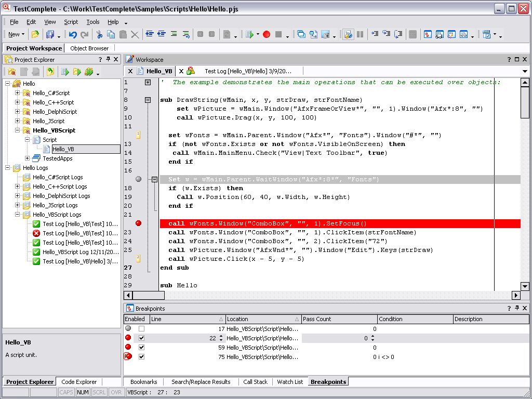Click the Run Project Suite icon in Project Explorer
This screenshot has width=532, height=399.
click(89, 72)
